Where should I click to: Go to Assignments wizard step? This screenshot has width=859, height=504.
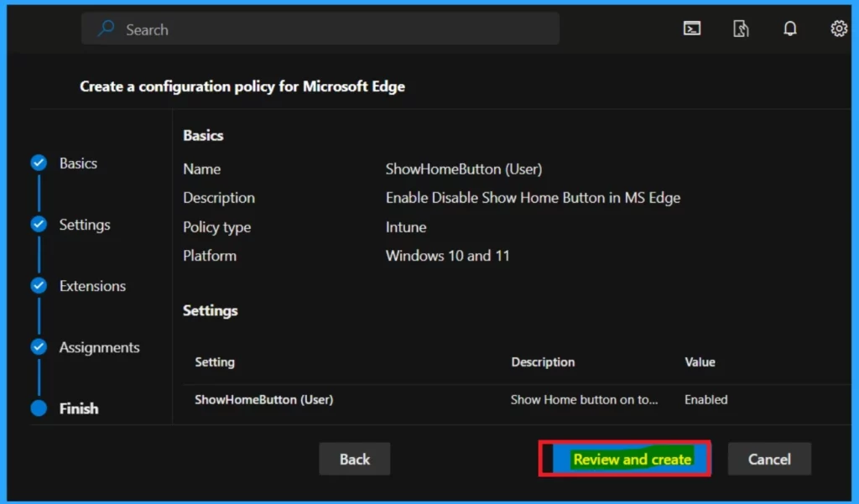click(x=99, y=347)
